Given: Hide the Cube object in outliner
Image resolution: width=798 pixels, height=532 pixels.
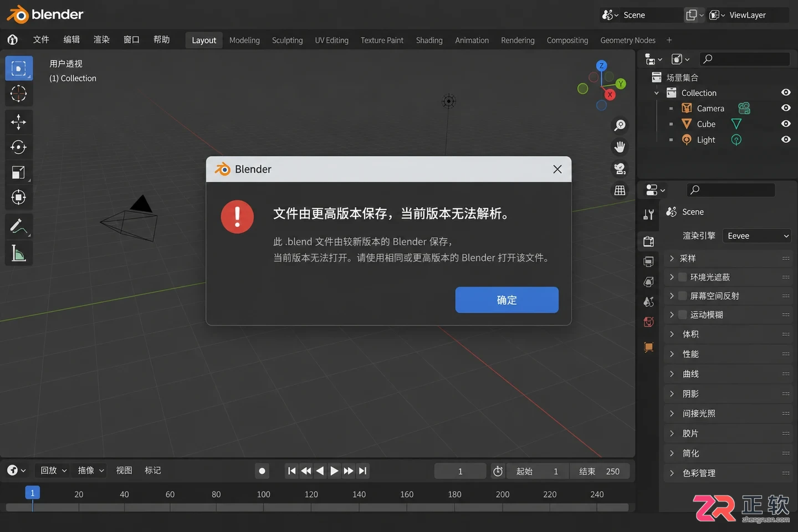Looking at the screenshot, I should [x=786, y=124].
